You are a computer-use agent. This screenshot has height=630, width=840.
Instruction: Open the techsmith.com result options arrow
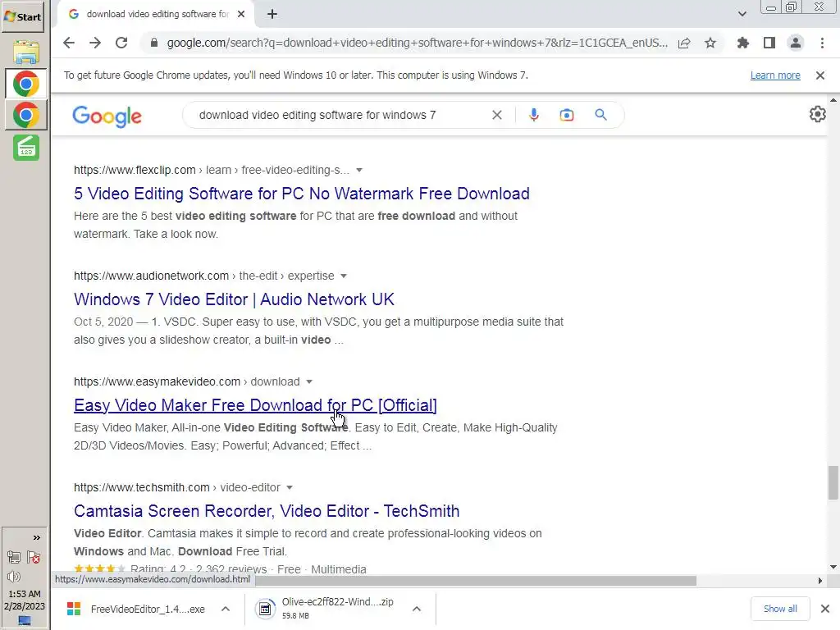click(x=290, y=487)
